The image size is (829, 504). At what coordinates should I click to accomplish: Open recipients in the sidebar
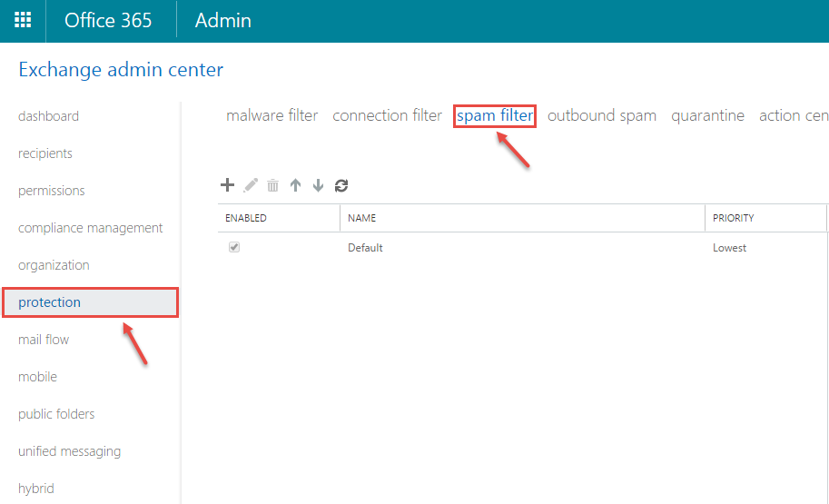coord(45,153)
